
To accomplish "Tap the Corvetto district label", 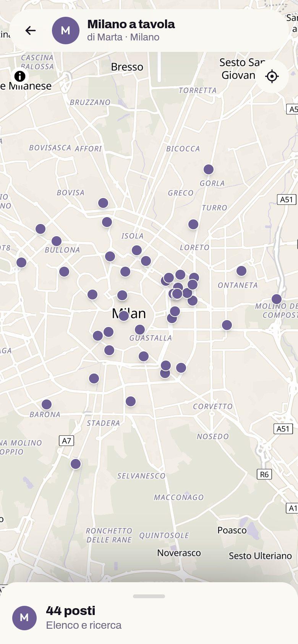I will (x=213, y=406).
